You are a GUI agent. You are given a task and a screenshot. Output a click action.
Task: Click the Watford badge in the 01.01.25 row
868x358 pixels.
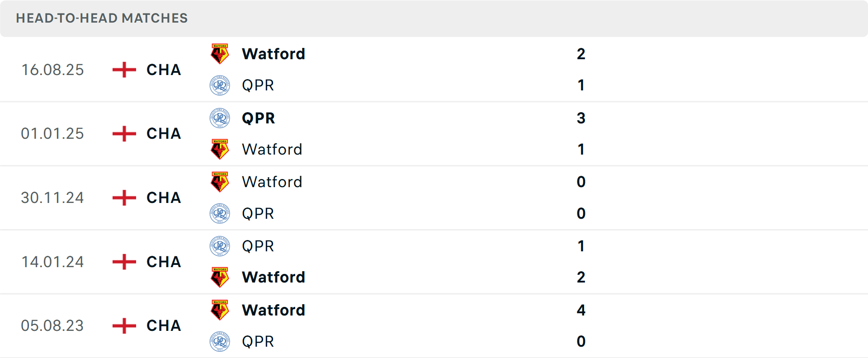click(220, 149)
